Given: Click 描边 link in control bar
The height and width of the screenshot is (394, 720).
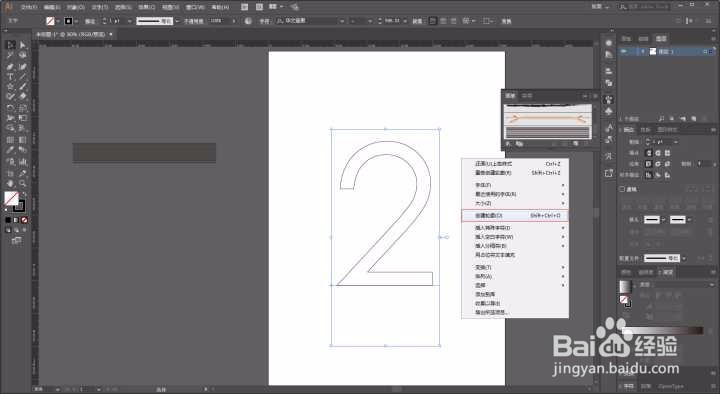Looking at the screenshot, I should click(x=90, y=21).
